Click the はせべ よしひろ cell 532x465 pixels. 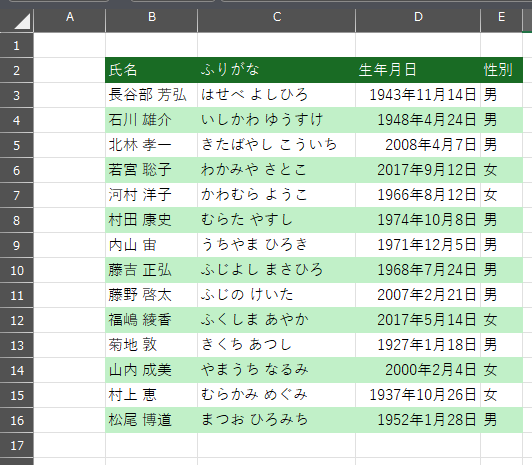pos(277,95)
